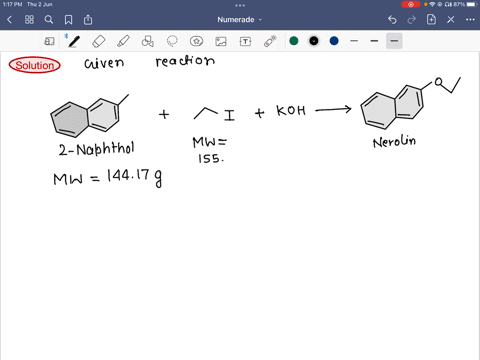This screenshot has height=360, width=480.
Task: Toggle the read-only mode icon
Action: (49, 41)
